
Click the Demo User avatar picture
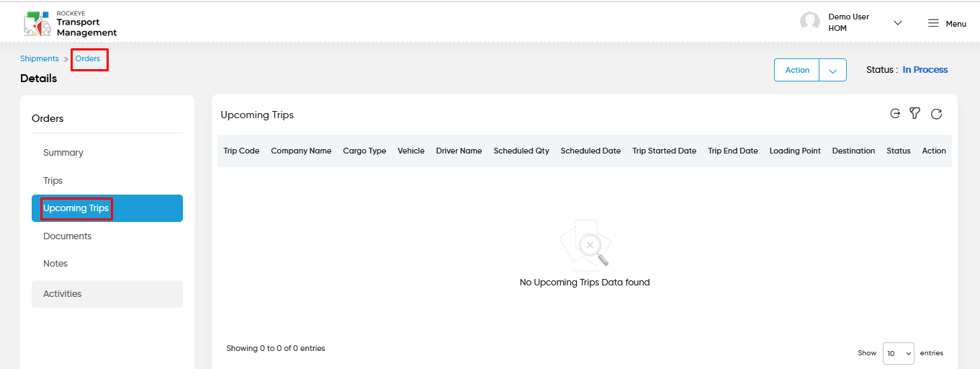810,22
